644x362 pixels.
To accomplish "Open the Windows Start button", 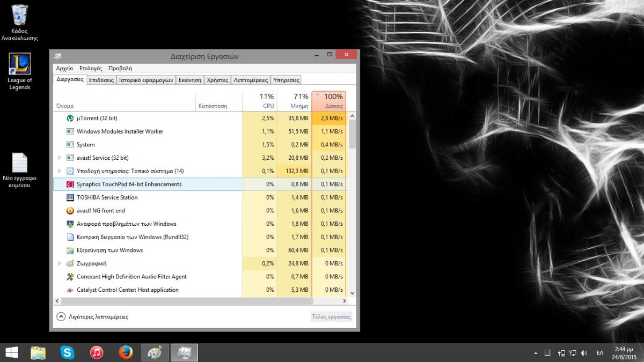I will (11, 352).
